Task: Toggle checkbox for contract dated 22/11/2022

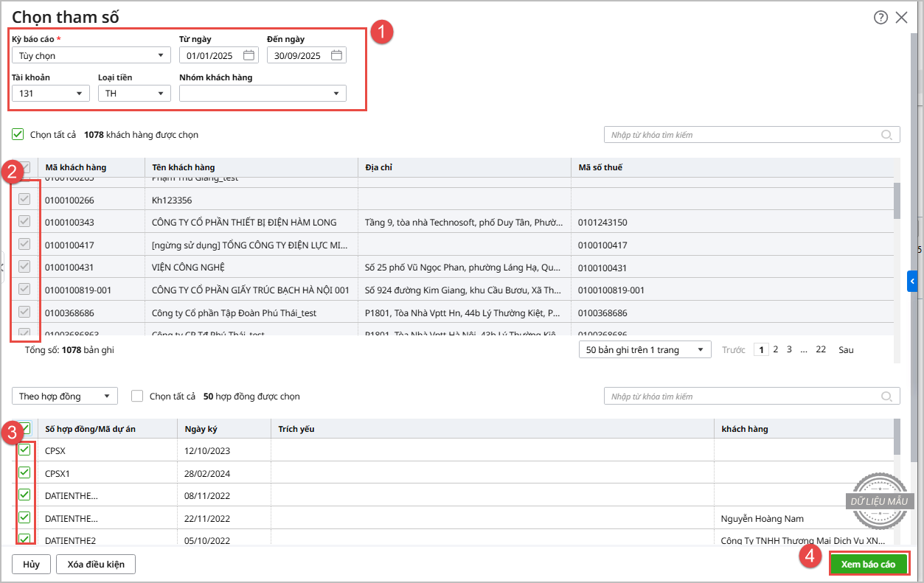Action: [x=24, y=517]
